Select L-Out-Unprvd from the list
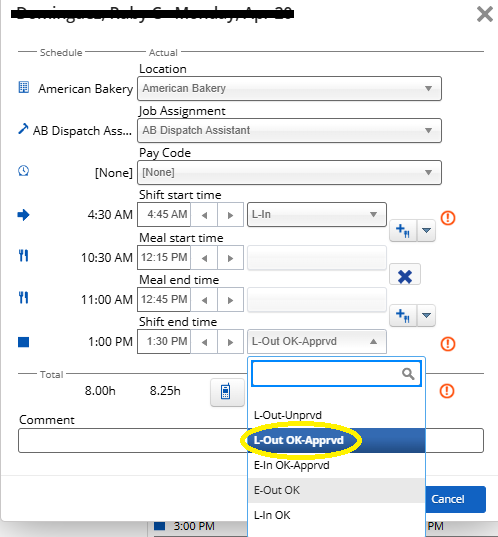This screenshot has width=498, height=537. click(336, 415)
